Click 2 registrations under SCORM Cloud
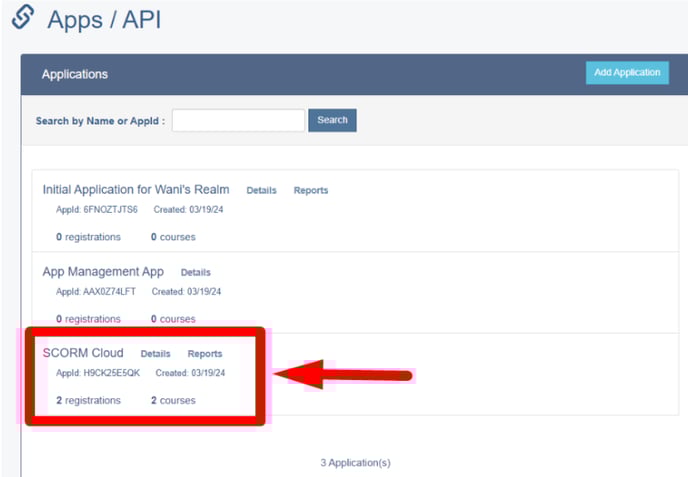This screenshot has width=688, height=477. 88,400
